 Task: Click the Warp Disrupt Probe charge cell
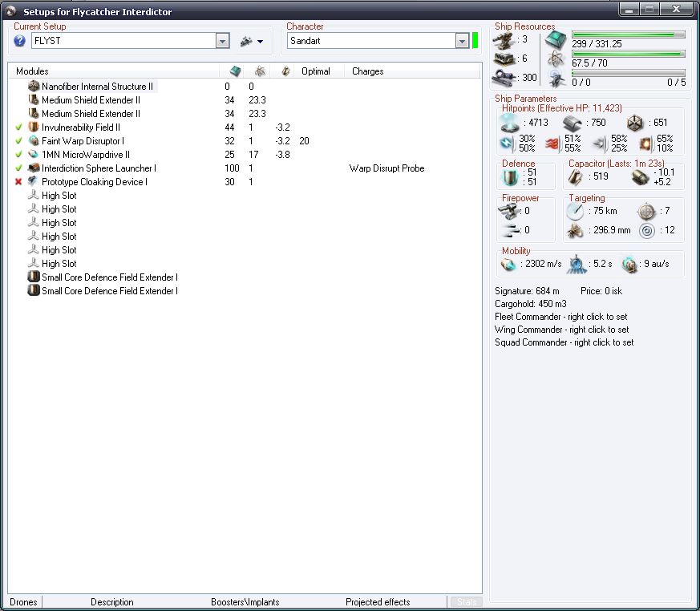[386, 168]
